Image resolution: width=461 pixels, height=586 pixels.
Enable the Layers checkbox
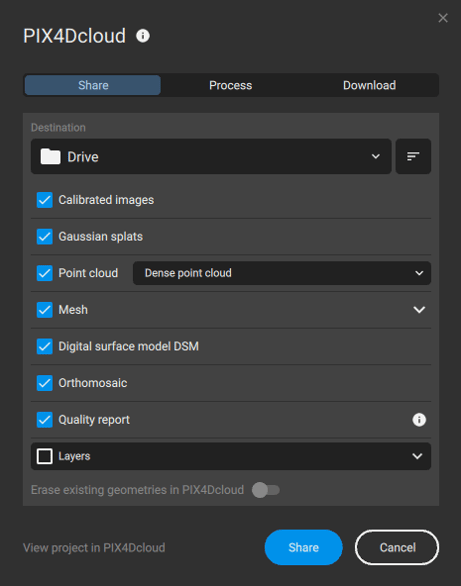click(x=44, y=456)
